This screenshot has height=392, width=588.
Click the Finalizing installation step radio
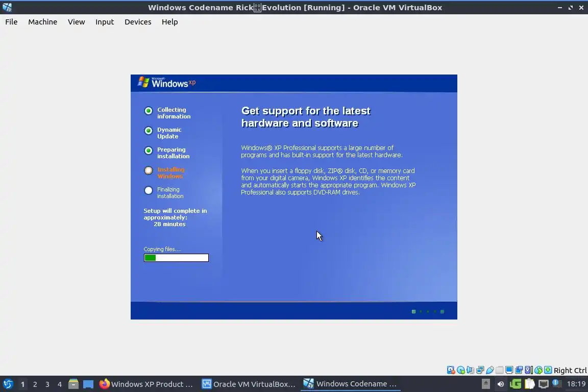pos(149,190)
